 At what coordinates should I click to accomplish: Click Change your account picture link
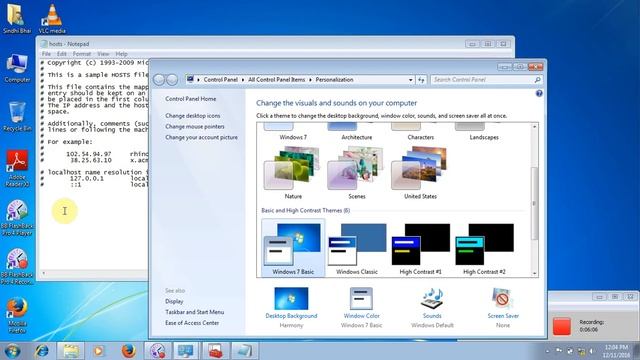tap(201, 137)
